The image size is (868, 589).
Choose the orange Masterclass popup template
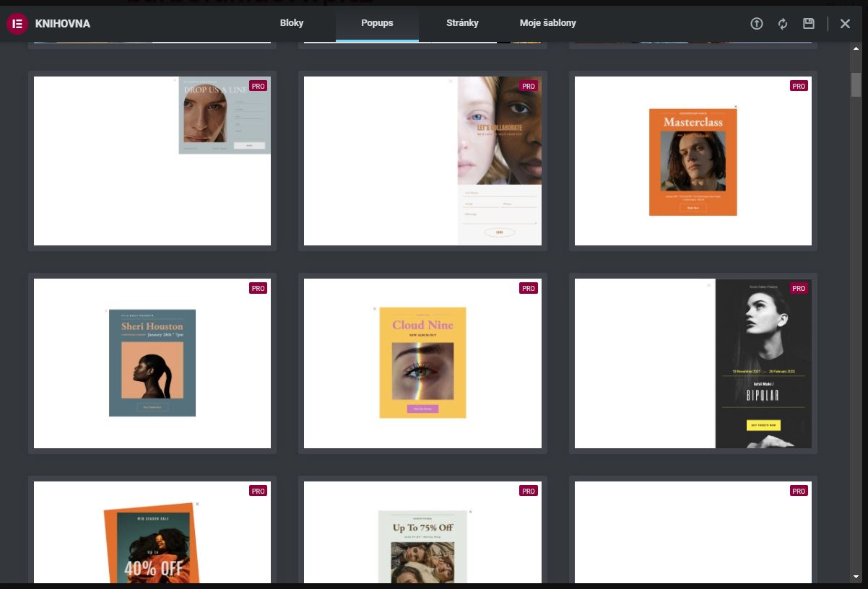pyautogui.click(x=693, y=161)
